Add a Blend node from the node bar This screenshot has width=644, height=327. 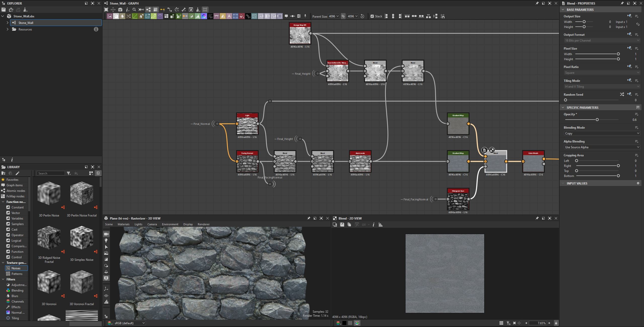[116, 16]
